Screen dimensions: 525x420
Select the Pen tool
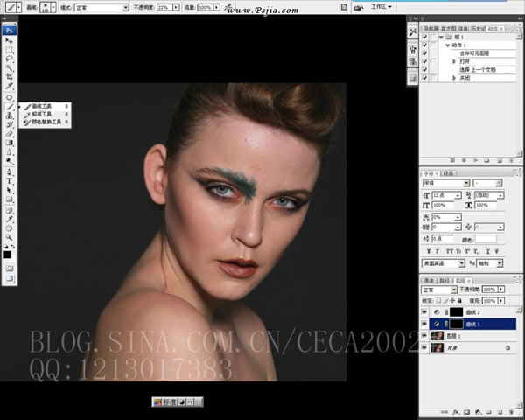pos(9,172)
